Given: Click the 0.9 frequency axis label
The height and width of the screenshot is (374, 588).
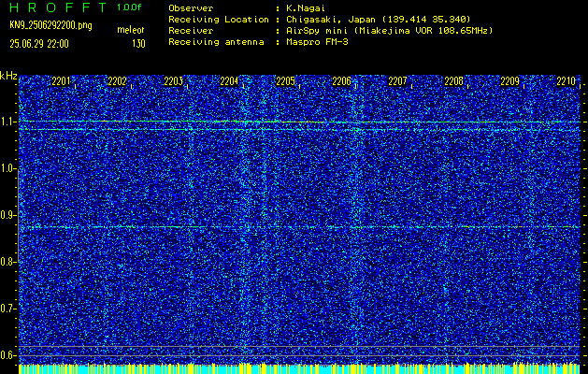Looking at the screenshot, I should tap(8, 215).
